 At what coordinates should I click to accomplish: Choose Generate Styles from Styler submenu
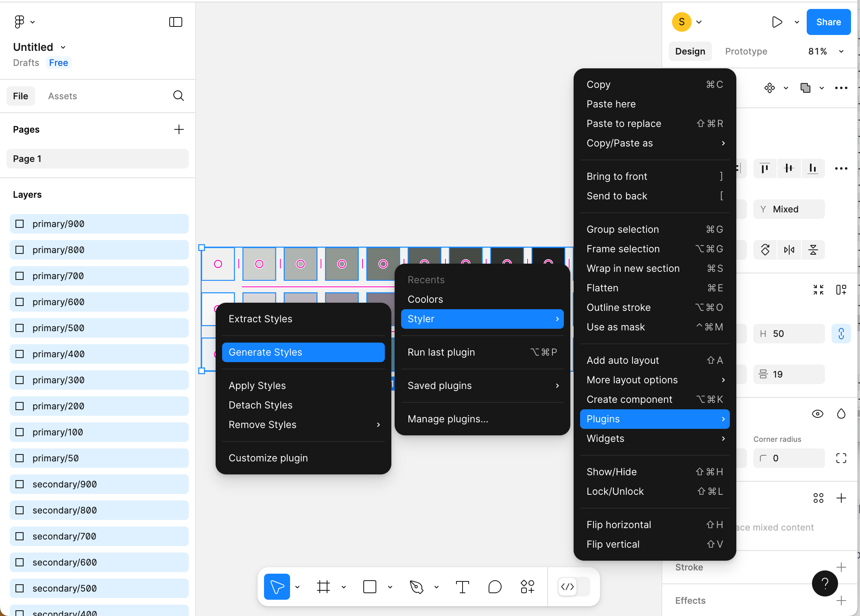(x=303, y=352)
